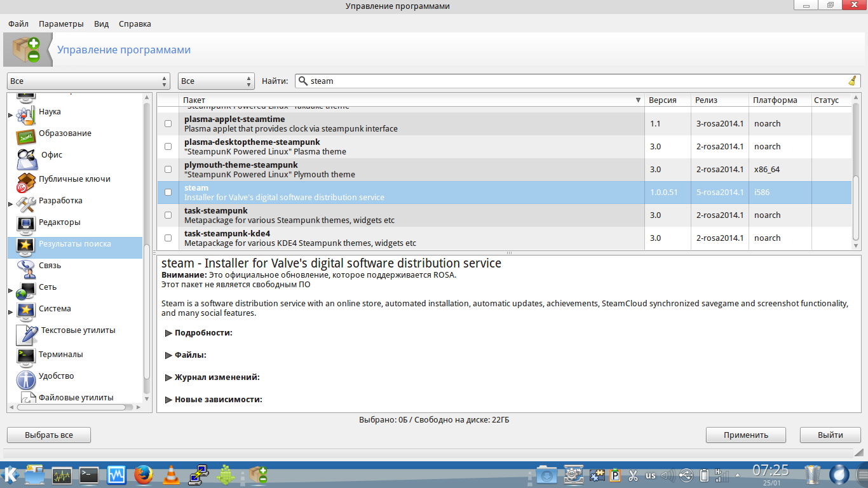Sort by the Релиз column header
This screenshot has width=868, height=488.
pyautogui.click(x=720, y=100)
